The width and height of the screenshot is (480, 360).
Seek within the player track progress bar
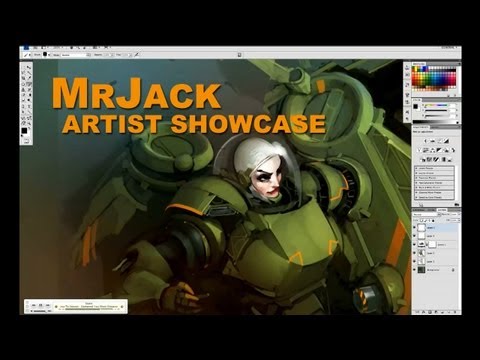(x=89, y=309)
